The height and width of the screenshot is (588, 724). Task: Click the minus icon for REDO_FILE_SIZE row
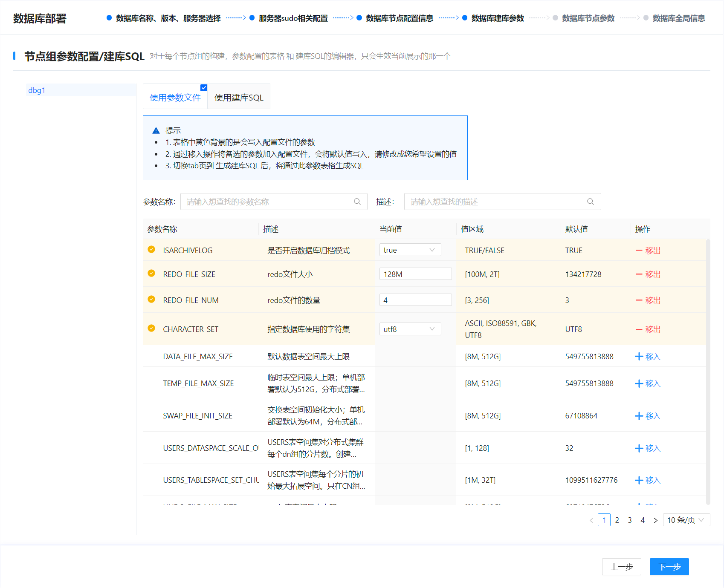pyautogui.click(x=639, y=274)
